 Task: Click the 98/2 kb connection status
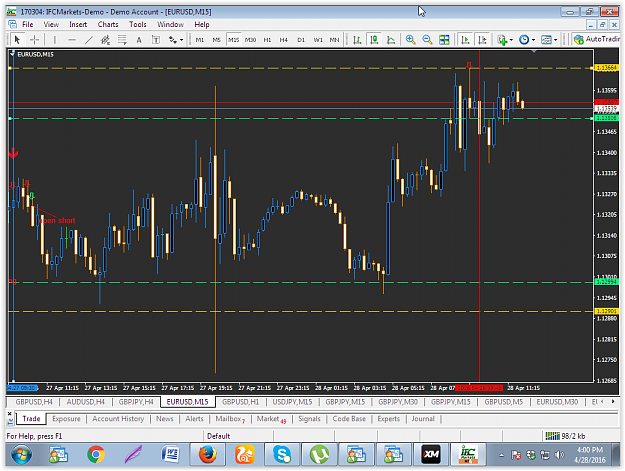pyautogui.click(x=565, y=436)
